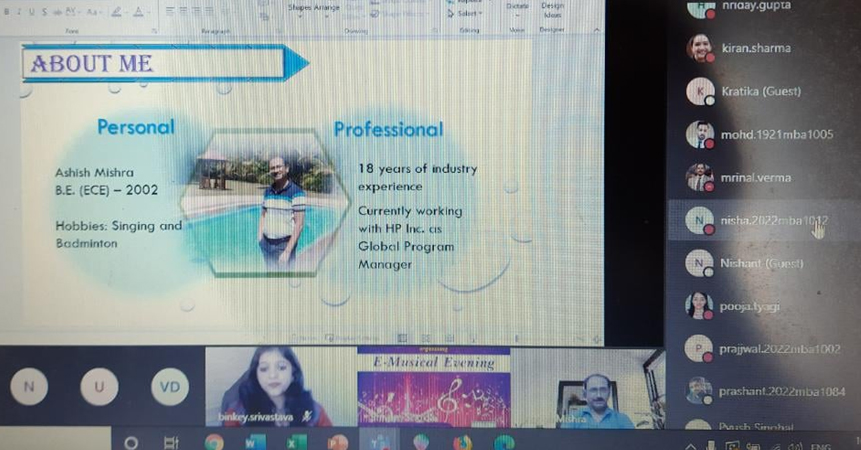The width and height of the screenshot is (861, 450).
Task: Click the Windows search circle icon
Action: pyautogui.click(x=131, y=442)
